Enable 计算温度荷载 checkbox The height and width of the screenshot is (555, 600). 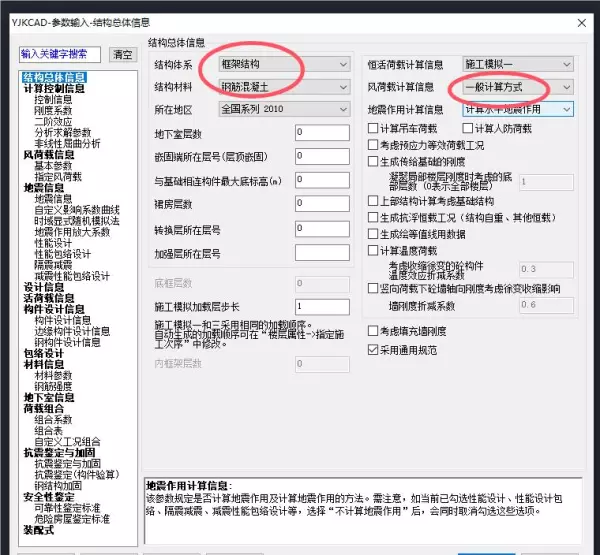[x=373, y=250]
